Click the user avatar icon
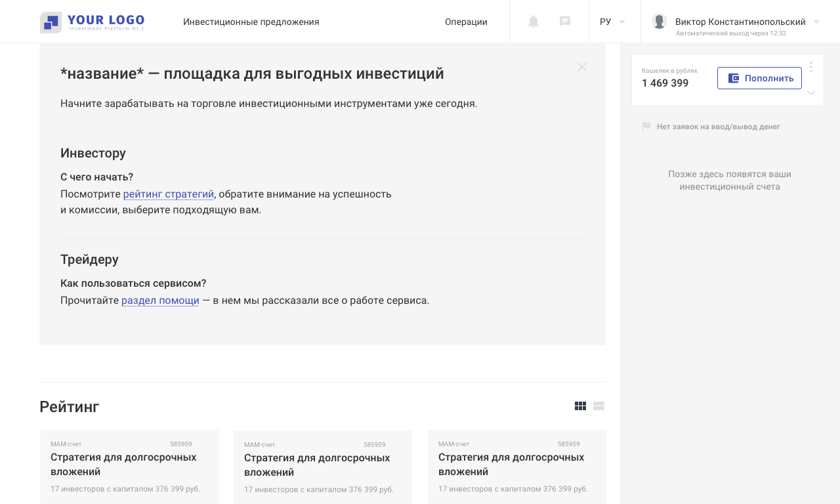The width and height of the screenshot is (840, 504). click(659, 21)
